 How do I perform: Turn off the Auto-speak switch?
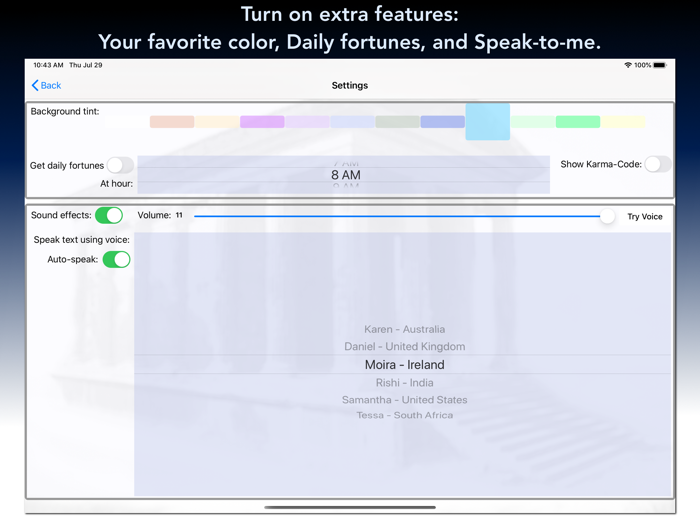tap(117, 259)
